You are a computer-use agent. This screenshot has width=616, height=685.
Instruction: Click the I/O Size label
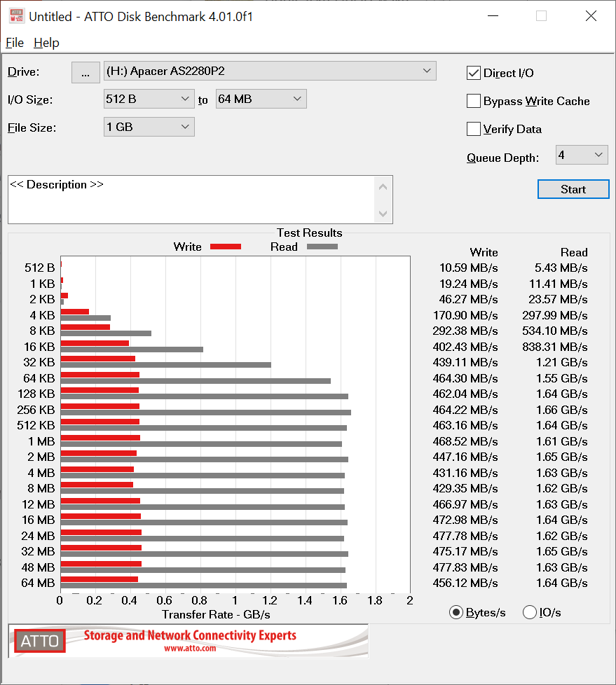tap(30, 99)
